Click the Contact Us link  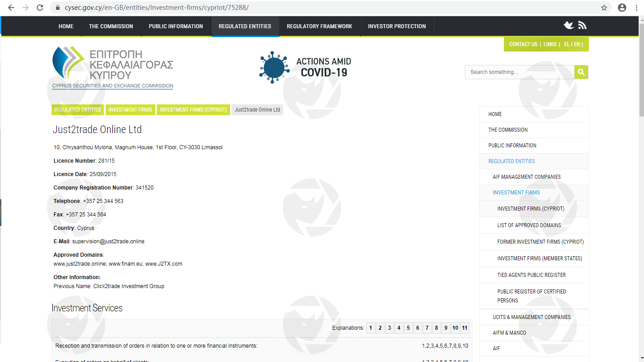click(x=523, y=44)
